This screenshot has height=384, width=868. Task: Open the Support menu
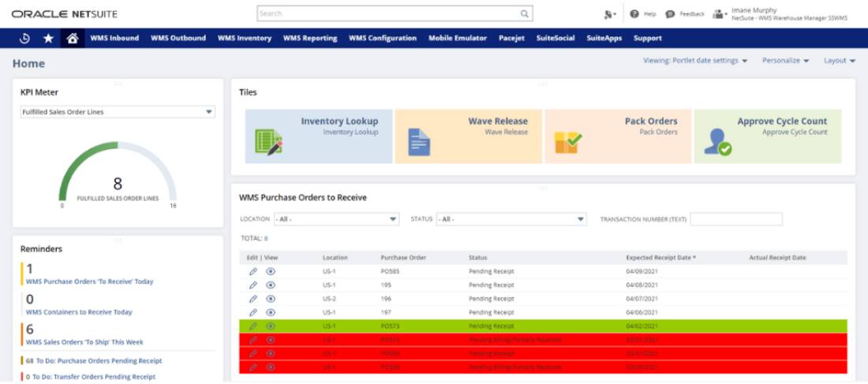click(x=648, y=38)
